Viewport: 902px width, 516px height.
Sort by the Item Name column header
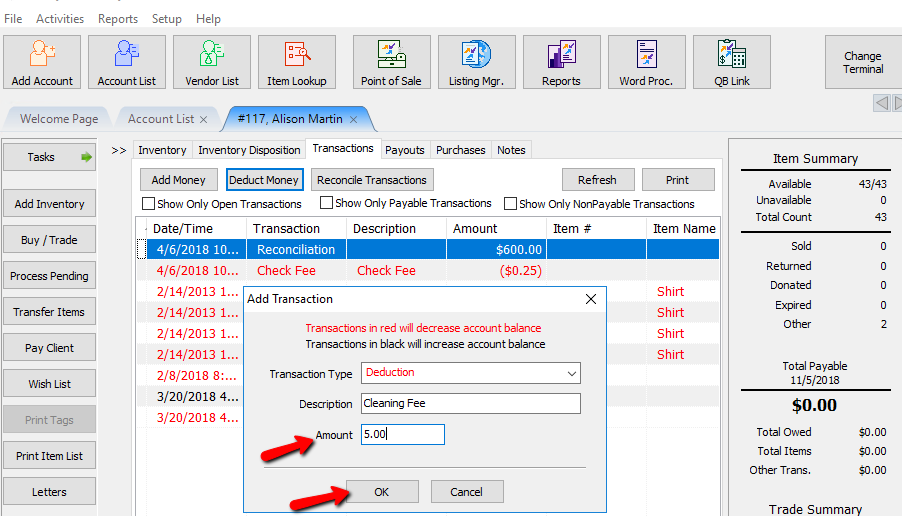[x=683, y=229]
